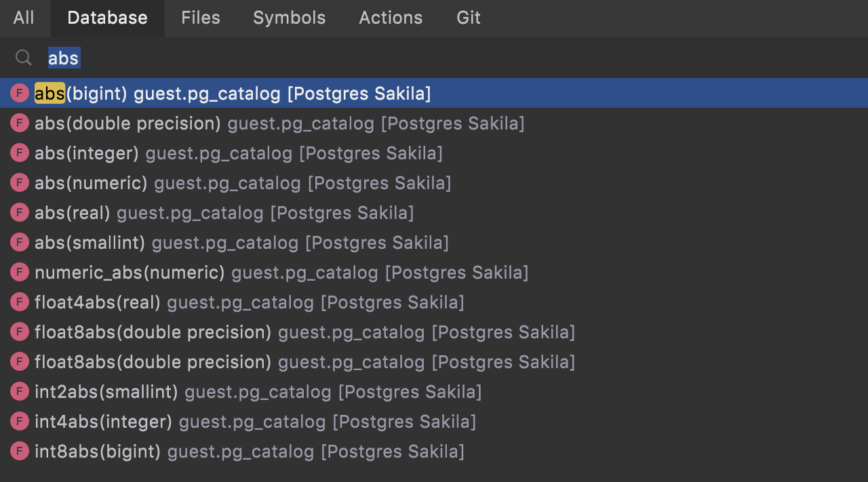Click the function icon for numeric_abs(numeric)
The width and height of the screenshot is (868, 482).
[20, 272]
